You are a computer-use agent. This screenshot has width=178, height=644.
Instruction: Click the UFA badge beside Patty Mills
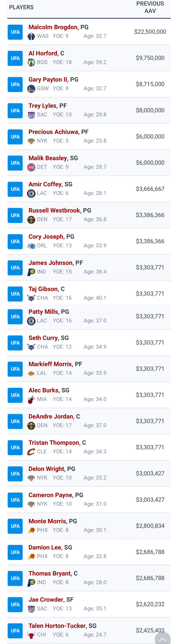(15, 316)
